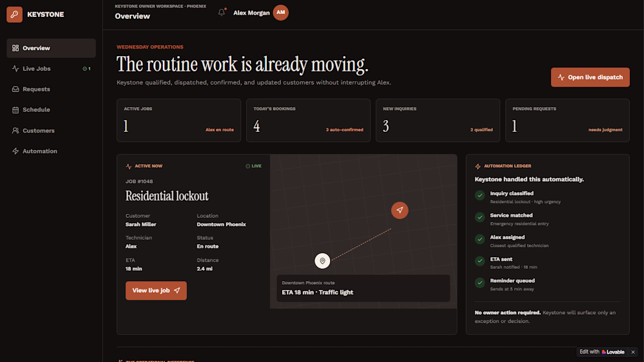Open Live Jobs in the sidebar
The height and width of the screenshot is (362, 644).
point(52,69)
